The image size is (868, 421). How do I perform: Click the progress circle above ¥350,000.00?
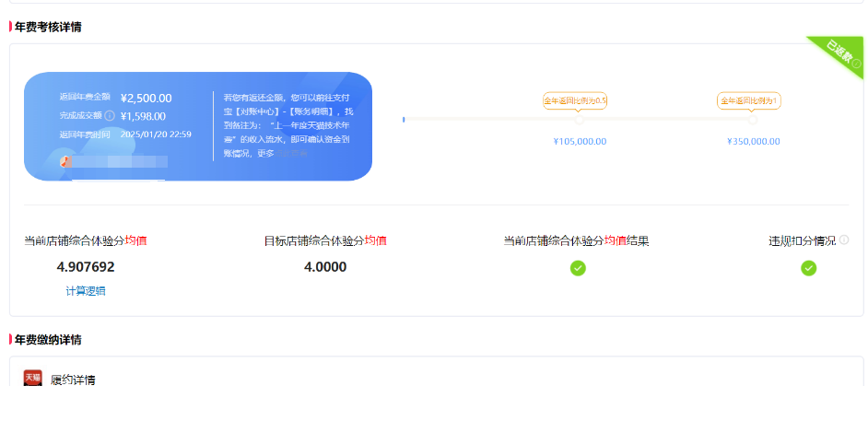click(x=753, y=120)
